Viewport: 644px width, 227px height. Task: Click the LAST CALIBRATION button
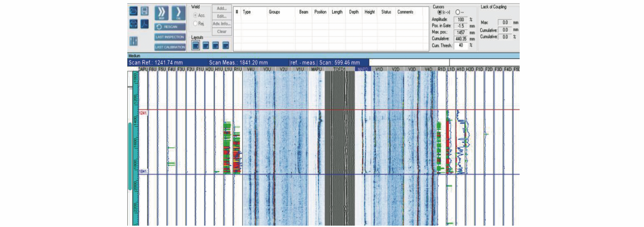click(x=170, y=47)
